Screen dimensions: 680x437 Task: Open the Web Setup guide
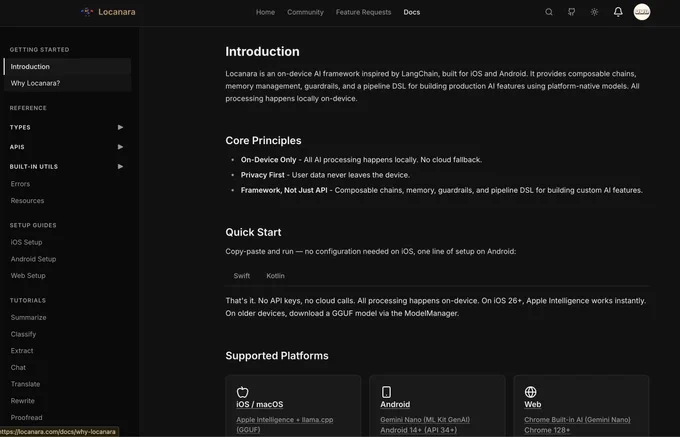[28, 275]
